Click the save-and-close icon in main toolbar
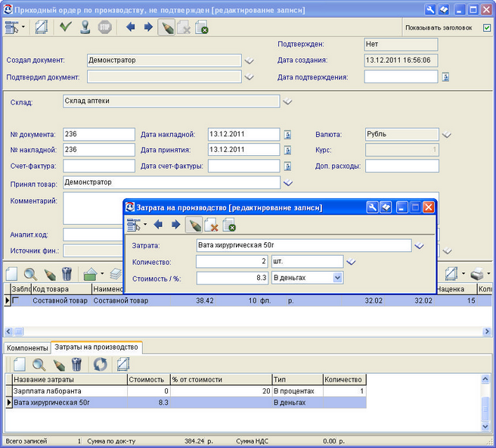The image size is (496, 448). [x=202, y=27]
